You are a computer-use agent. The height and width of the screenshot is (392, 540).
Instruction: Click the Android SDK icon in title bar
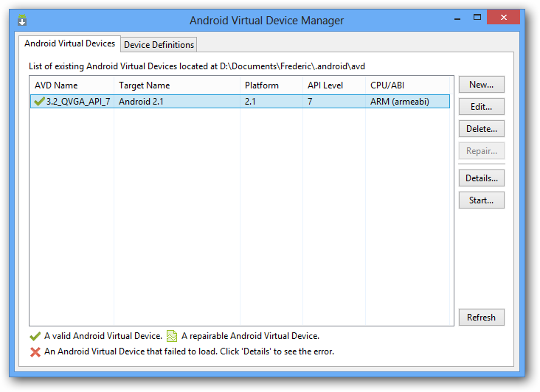coord(22,20)
